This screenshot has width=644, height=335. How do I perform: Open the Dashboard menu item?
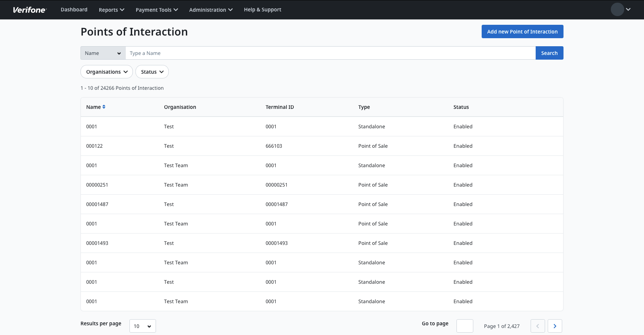tap(74, 10)
